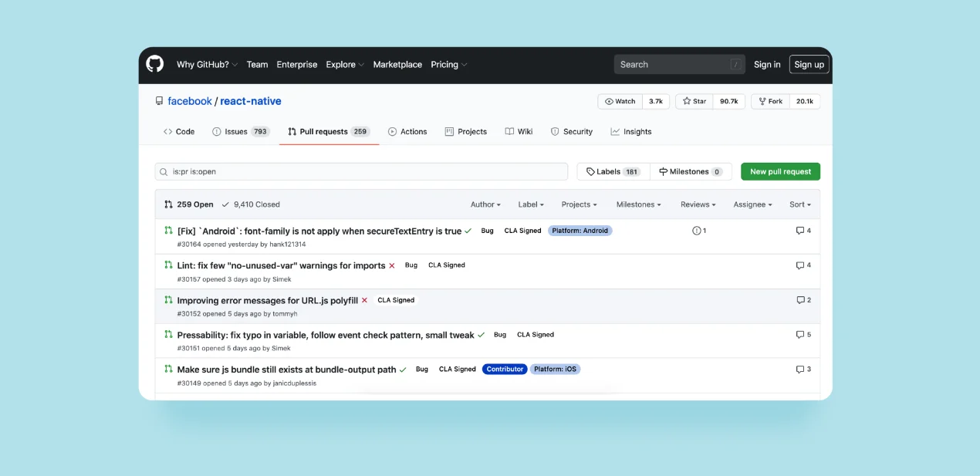Open the Milestones filter dropdown
980x476 pixels.
(640, 204)
